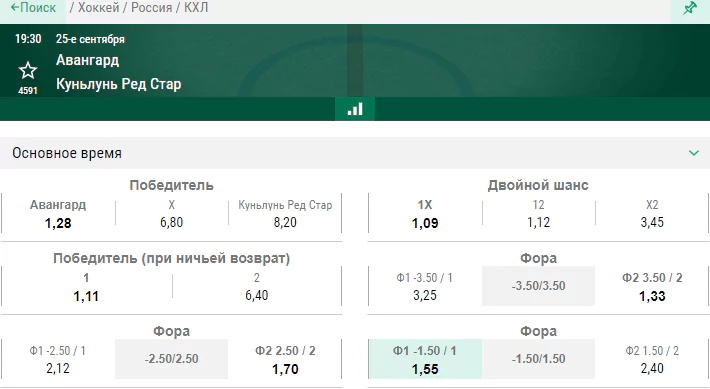Select draw X odds 6,80
Viewport: 710px width, 389px height.
[x=172, y=213]
